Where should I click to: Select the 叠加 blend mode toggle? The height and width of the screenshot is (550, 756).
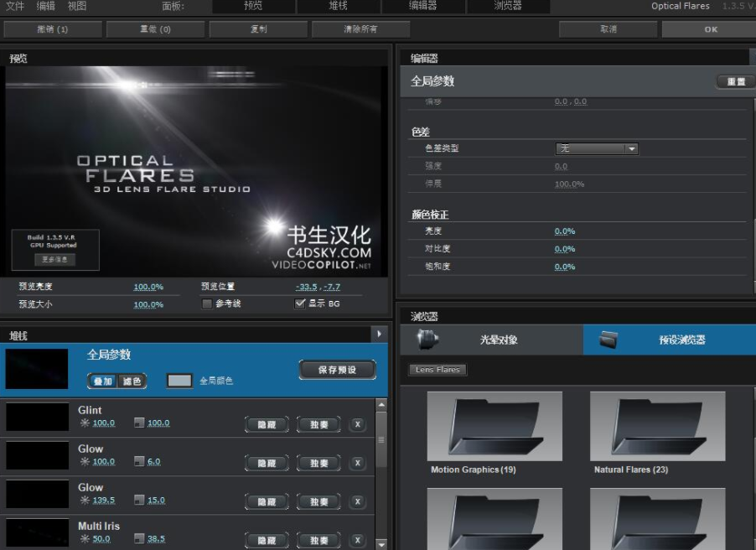pos(103,381)
